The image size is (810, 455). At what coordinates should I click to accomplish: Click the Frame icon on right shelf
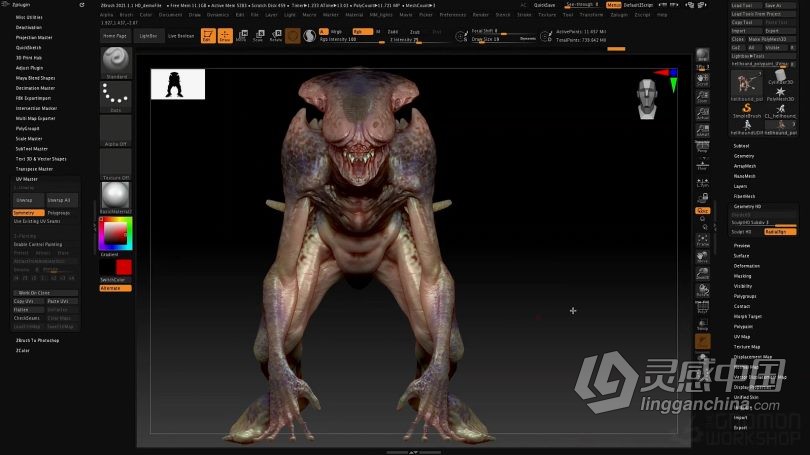point(703,241)
